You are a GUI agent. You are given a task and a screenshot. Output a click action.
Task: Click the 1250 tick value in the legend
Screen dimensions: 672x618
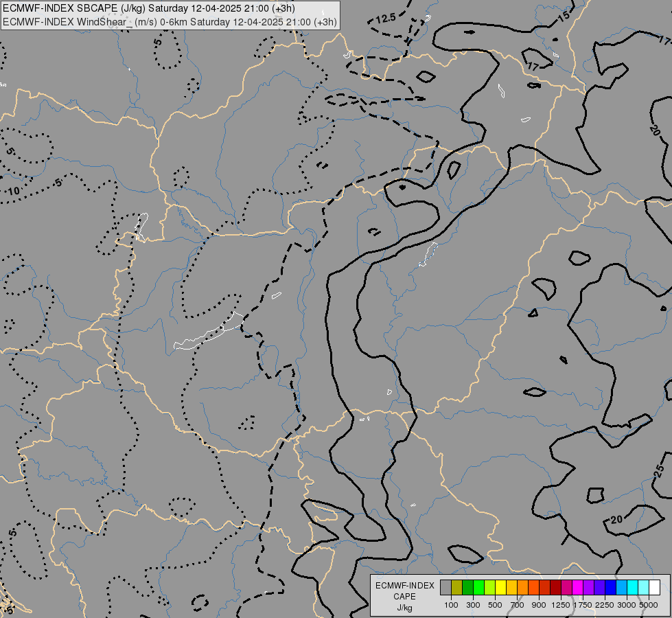[561, 605]
